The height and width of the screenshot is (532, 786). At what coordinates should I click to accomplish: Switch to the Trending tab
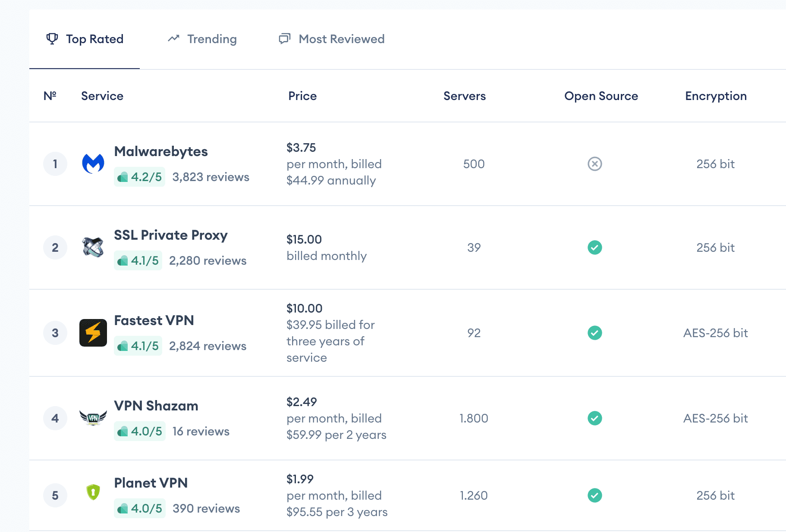[203, 39]
